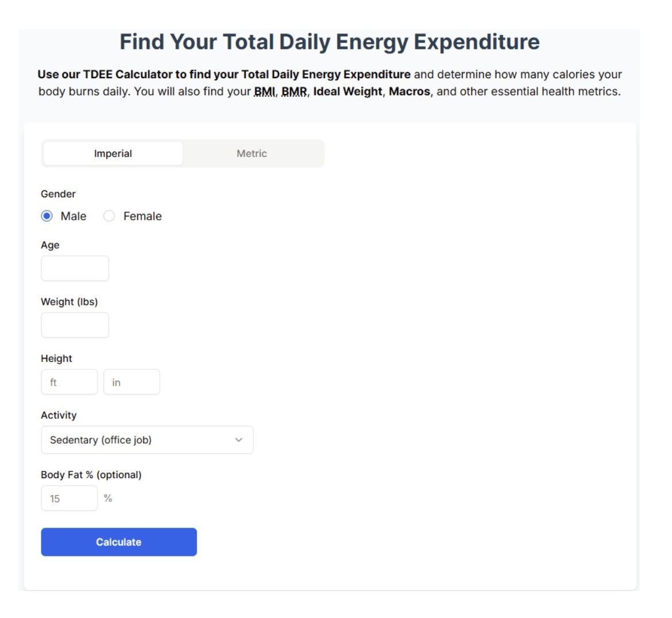Click the height feet (ft) field

click(69, 382)
